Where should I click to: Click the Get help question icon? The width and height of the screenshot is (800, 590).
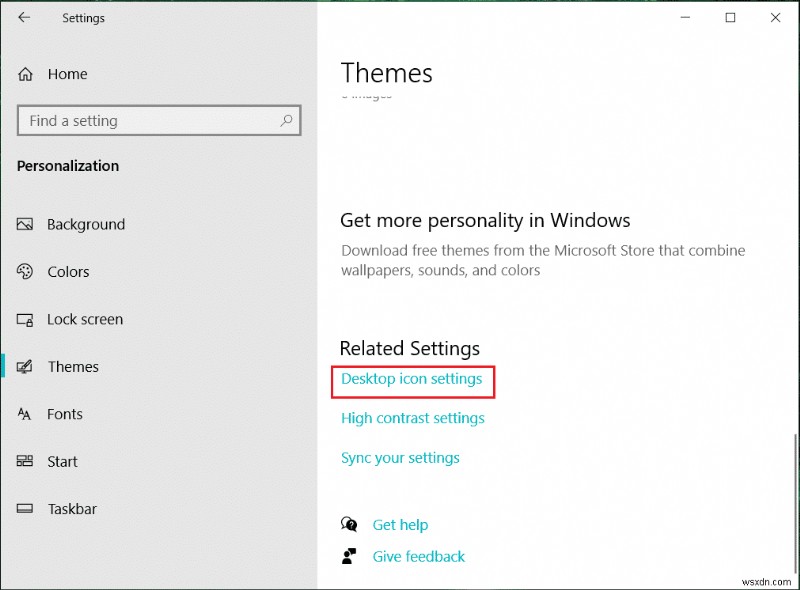(x=350, y=524)
